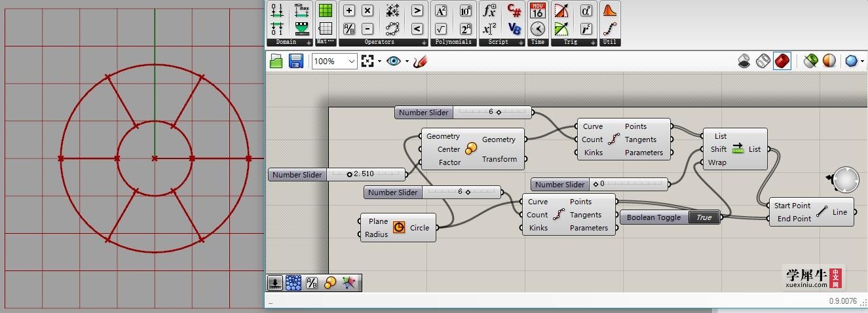Viewport: 868px width, 313px height.
Task: Click the bottom toolbar Scale sphere icon
Action: 330,283
